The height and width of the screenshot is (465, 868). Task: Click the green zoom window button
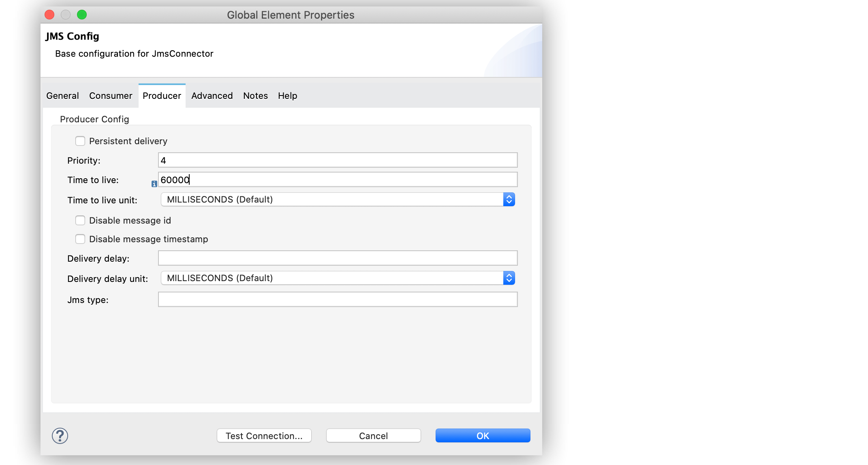pyautogui.click(x=82, y=15)
